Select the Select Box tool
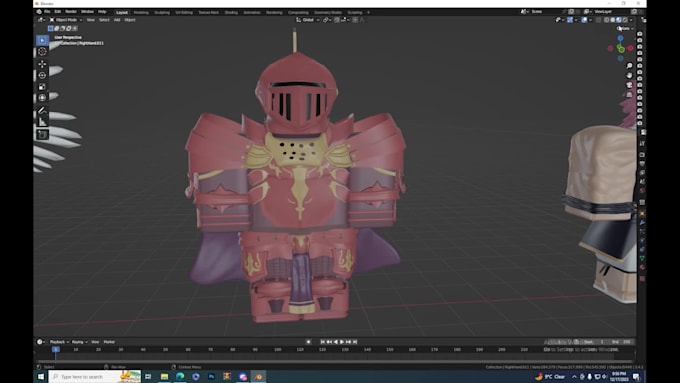This screenshot has height=383, width=680. 42,40
